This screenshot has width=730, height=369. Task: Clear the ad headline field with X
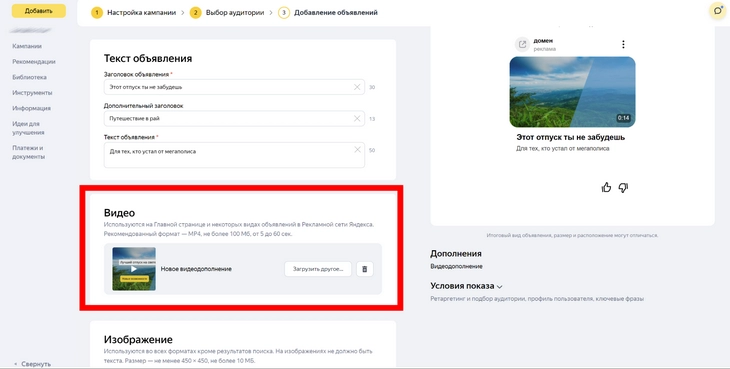[357, 87]
